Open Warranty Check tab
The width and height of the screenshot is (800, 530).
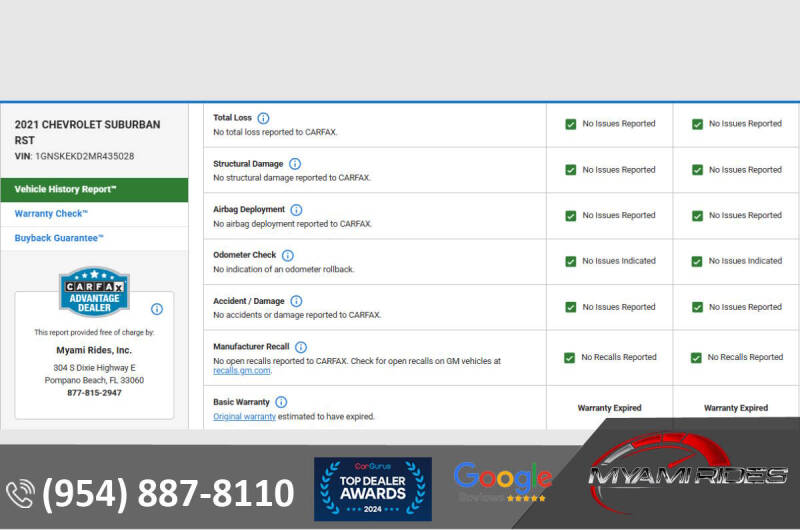coord(52,214)
